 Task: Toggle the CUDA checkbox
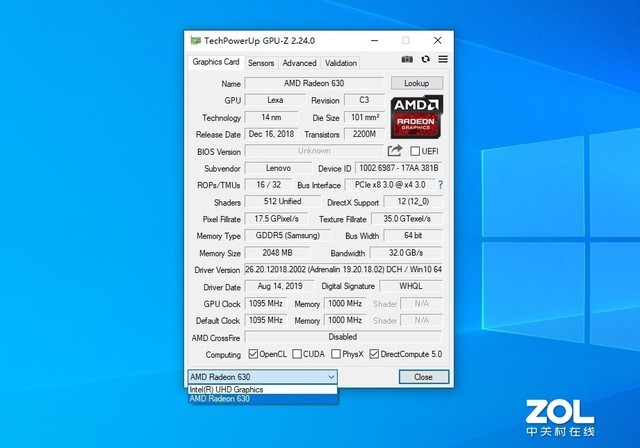coord(297,354)
